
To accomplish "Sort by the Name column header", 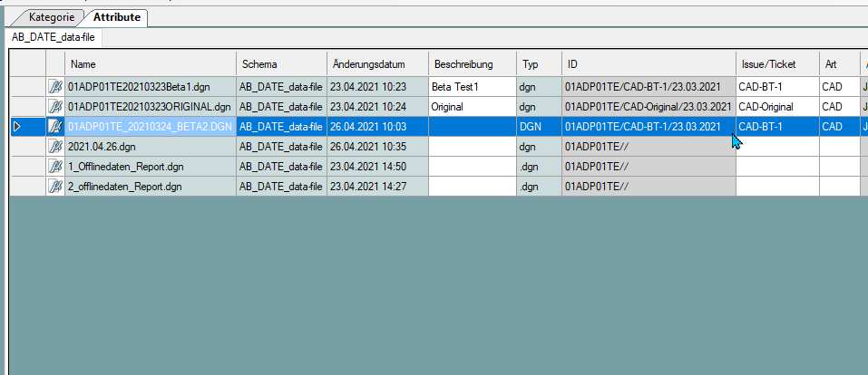I will click(151, 64).
